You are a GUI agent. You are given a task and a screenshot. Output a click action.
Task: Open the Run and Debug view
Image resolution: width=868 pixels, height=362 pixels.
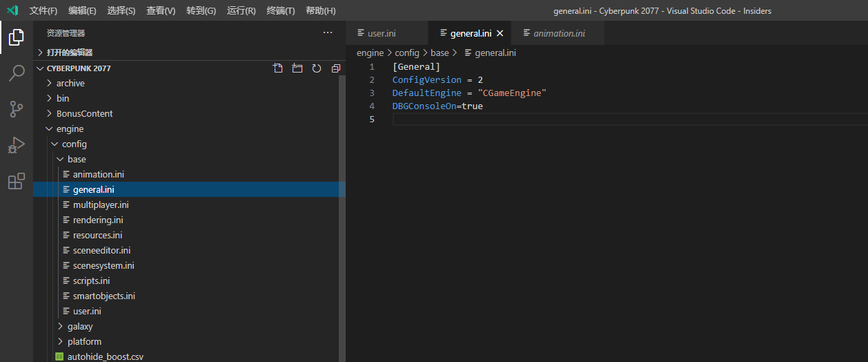coord(17,145)
